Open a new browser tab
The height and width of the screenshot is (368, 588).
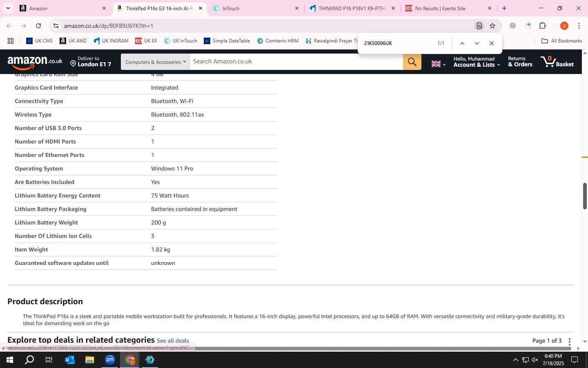(504, 8)
